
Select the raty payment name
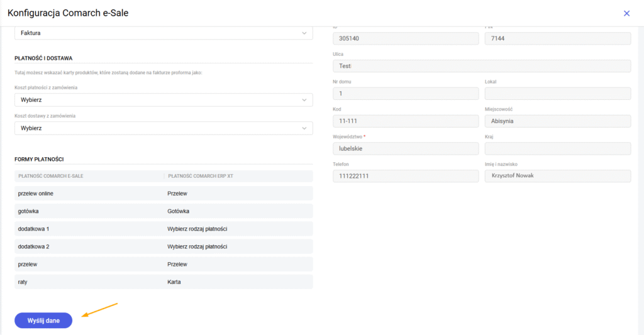[23, 282]
